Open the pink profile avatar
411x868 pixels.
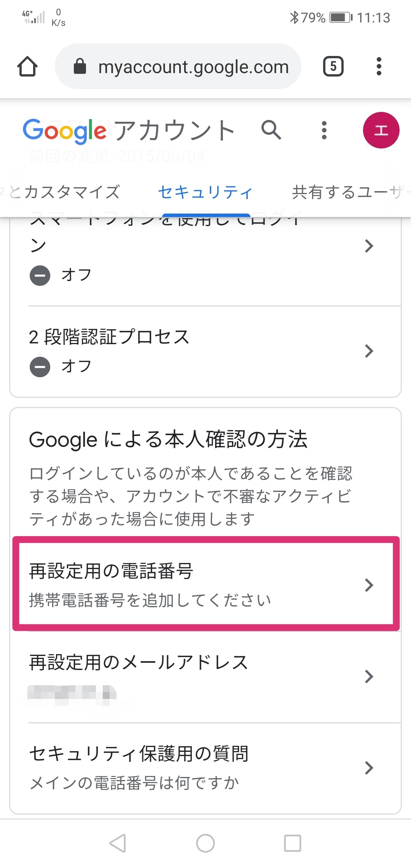click(381, 130)
